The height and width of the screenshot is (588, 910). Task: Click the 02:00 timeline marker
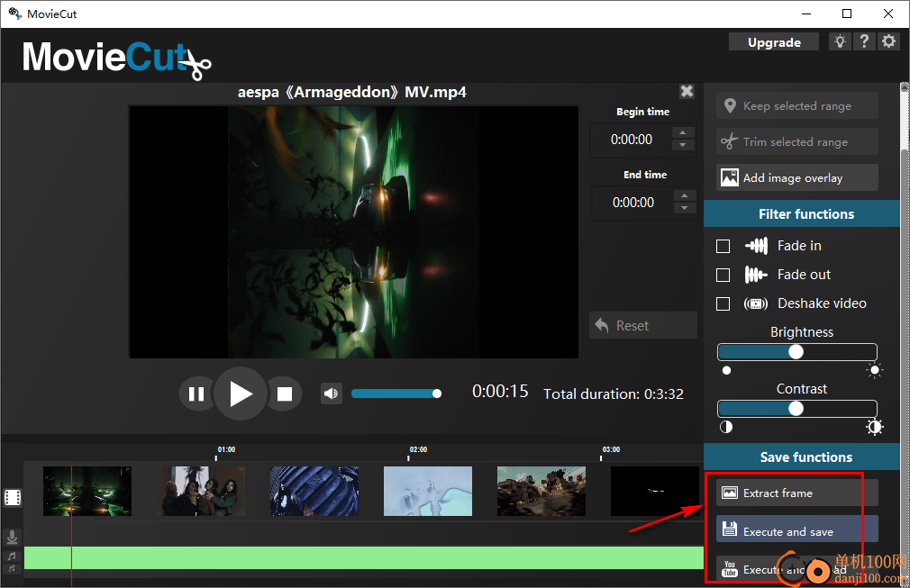418,449
